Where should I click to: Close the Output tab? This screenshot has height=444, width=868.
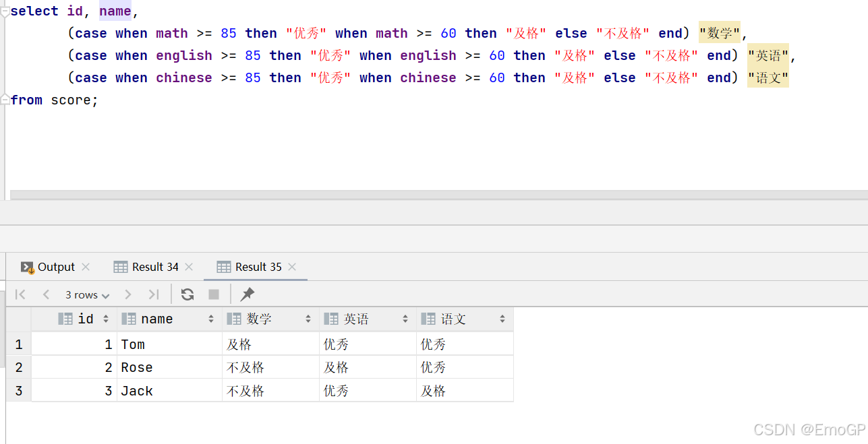click(x=86, y=267)
